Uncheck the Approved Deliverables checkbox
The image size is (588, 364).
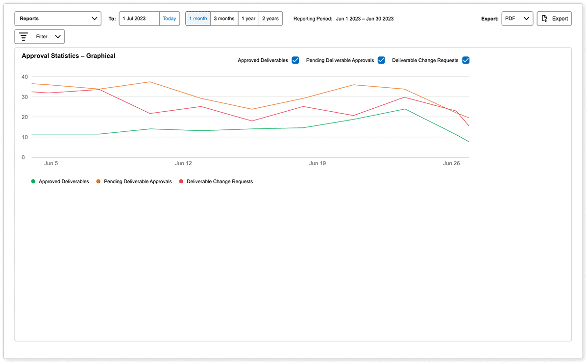point(295,60)
